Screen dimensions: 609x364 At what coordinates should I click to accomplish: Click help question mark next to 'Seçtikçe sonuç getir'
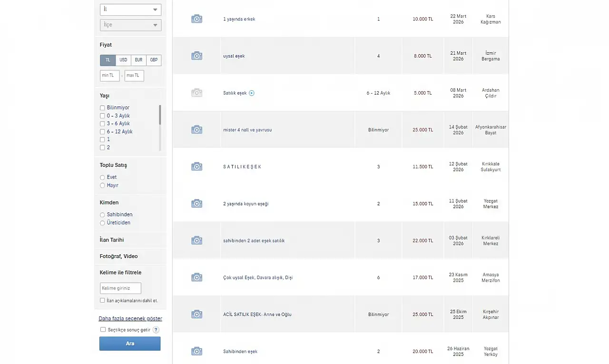click(156, 330)
